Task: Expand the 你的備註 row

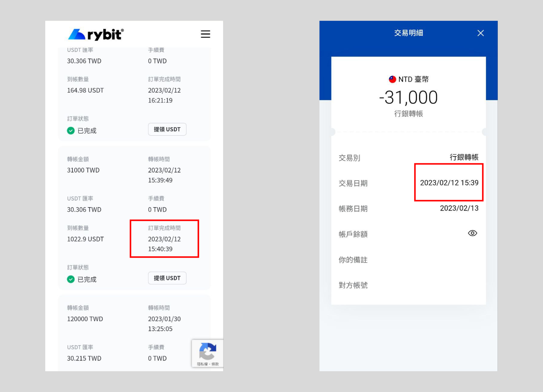Action: point(353,260)
